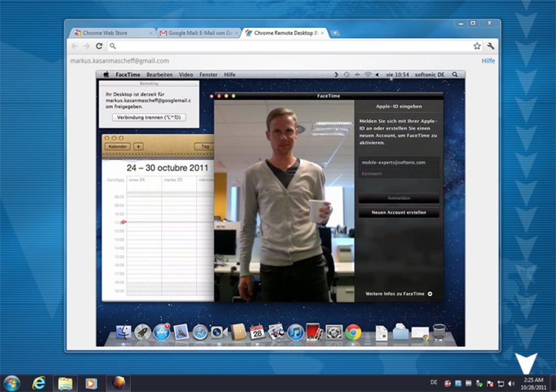Click the DE language indicator in taskbar
Viewport: 556px width, 392px height.
[434, 382]
